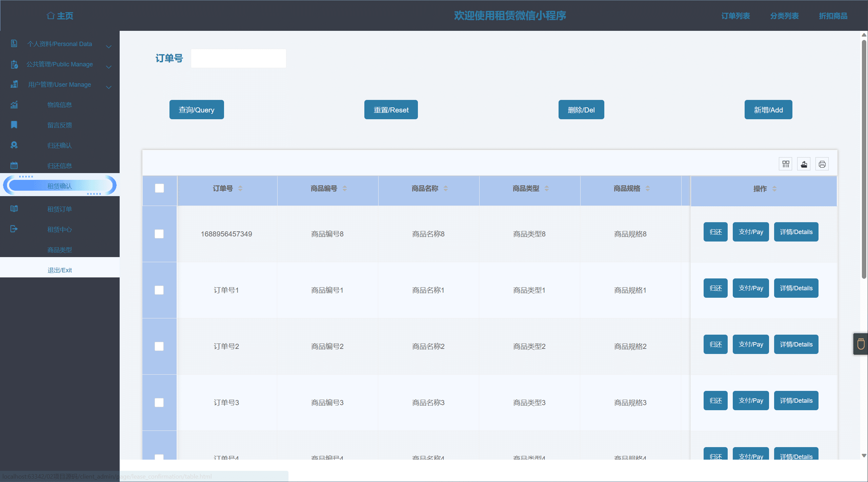Check the row for 订单号2
The image size is (868, 482).
click(x=159, y=347)
